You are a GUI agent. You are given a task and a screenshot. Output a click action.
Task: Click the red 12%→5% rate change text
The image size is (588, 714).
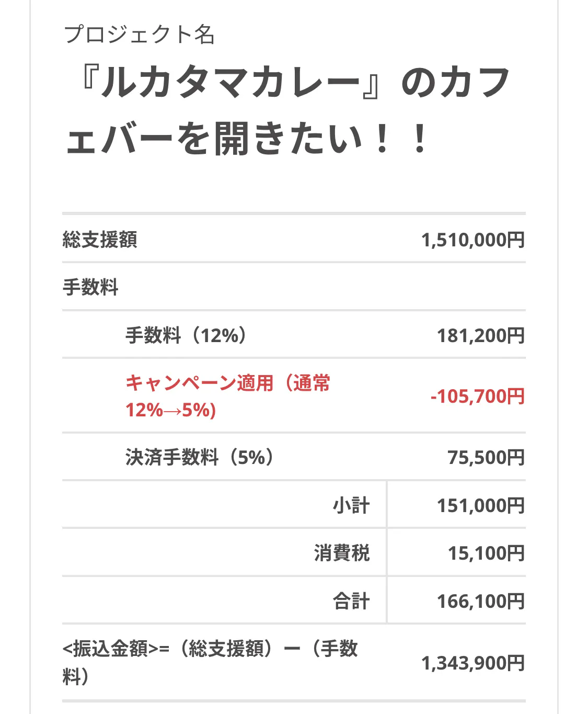point(170,410)
